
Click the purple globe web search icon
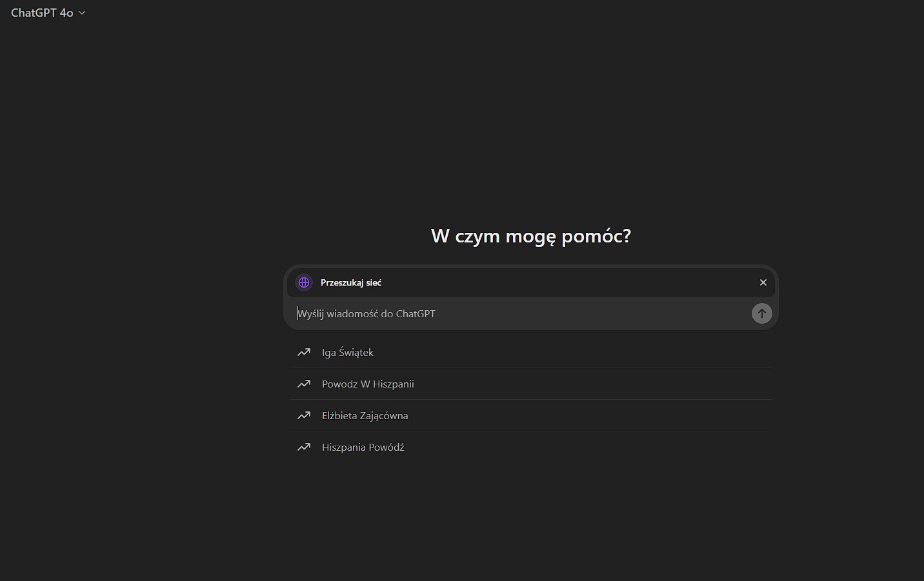(x=304, y=282)
